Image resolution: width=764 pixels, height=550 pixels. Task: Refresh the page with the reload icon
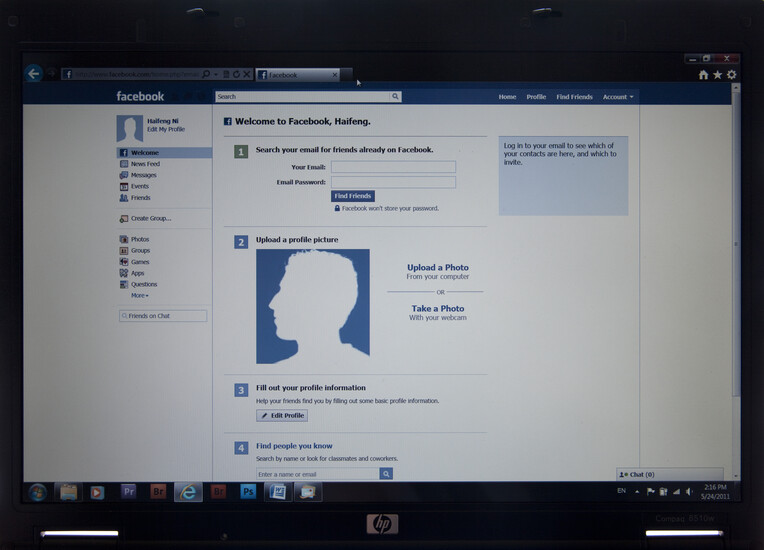[236, 75]
